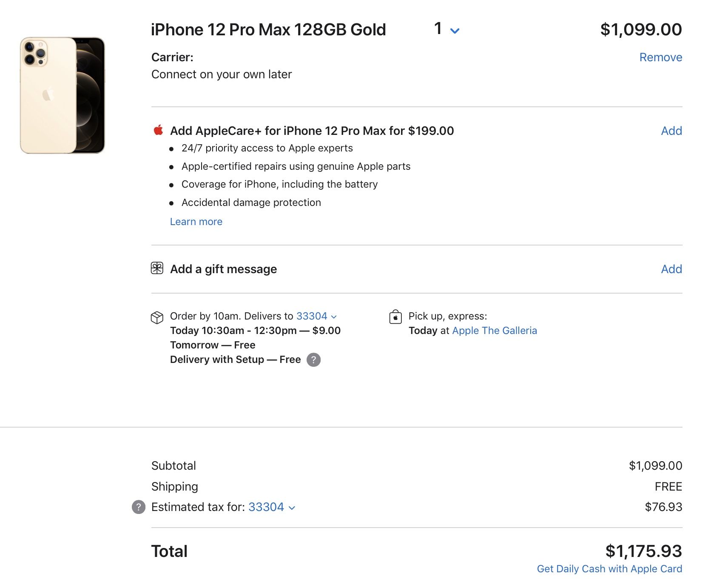Viewport: 711px width, 588px height.
Task: Expand the estimated tax zip code chevron
Action: coord(292,508)
